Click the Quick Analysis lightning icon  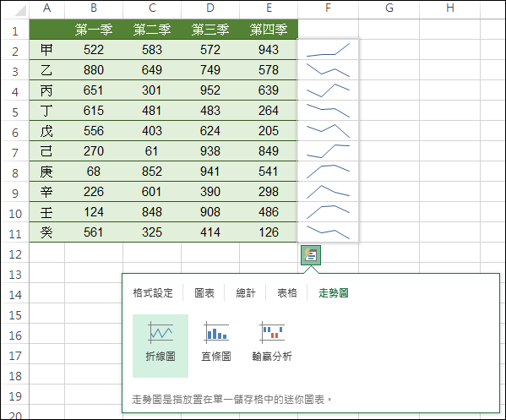point(311,255)
